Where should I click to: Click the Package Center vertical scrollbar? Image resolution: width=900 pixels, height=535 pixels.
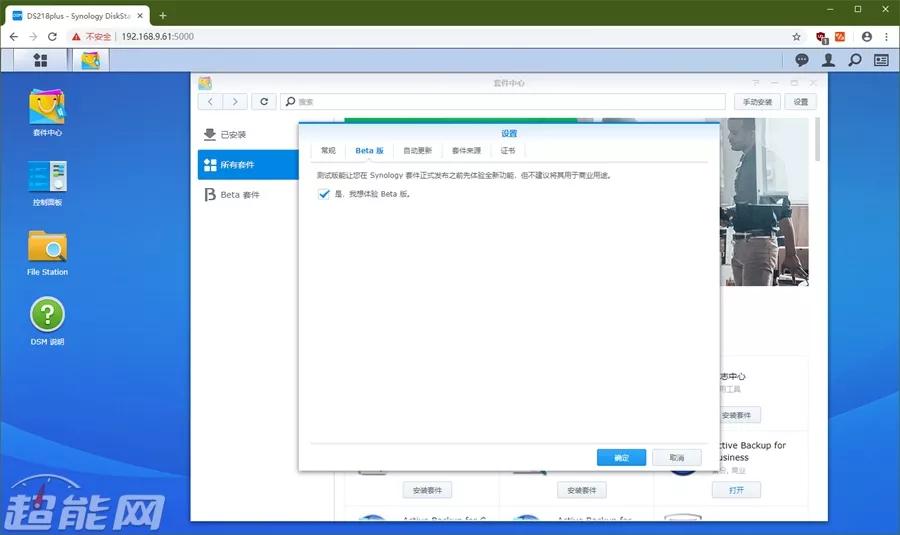(x=817, y=139)
